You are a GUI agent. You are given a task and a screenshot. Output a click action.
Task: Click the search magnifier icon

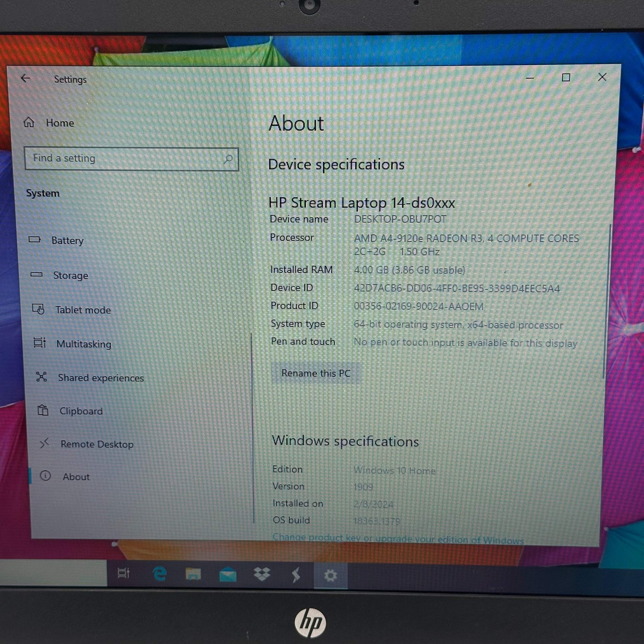tap(228, 159)
